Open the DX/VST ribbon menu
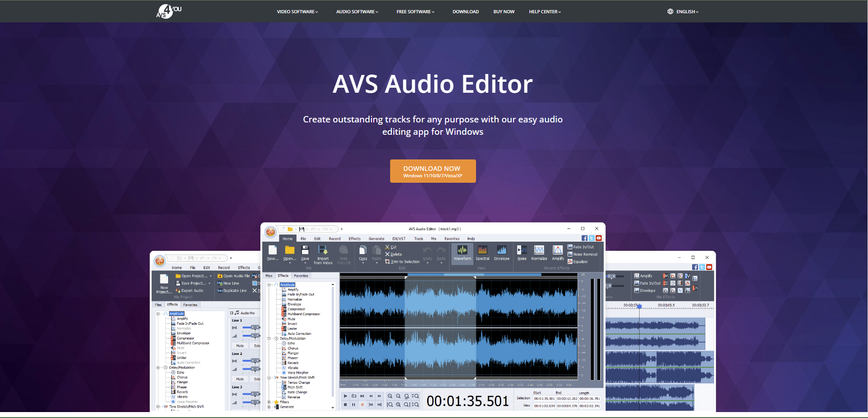Viewport: 868px width, 418px height. pos(399,238)
